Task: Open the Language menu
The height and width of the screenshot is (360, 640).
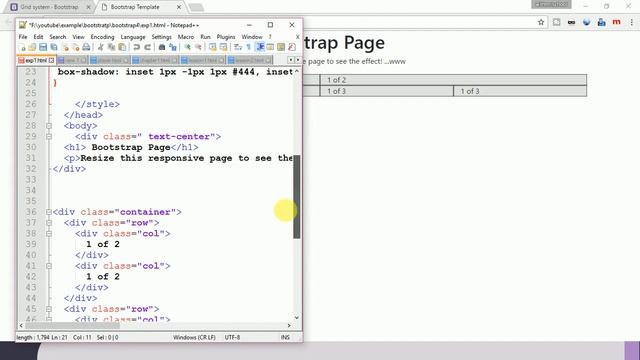Action: (x=133, y=37)
